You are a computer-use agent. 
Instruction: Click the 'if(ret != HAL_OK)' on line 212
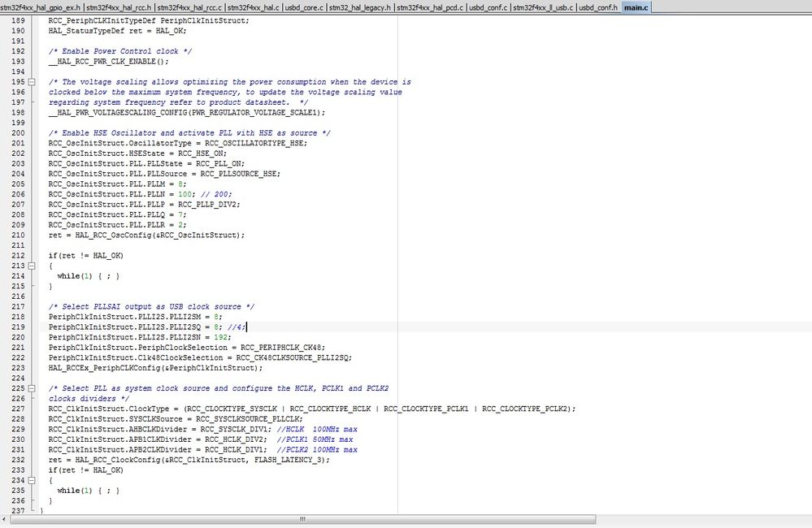[x=86, y=256]
